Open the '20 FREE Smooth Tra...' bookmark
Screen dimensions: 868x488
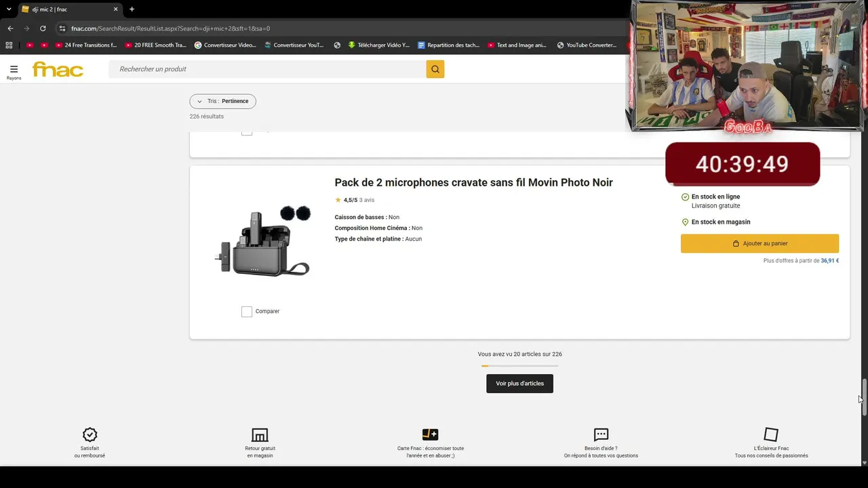point(156,45)
